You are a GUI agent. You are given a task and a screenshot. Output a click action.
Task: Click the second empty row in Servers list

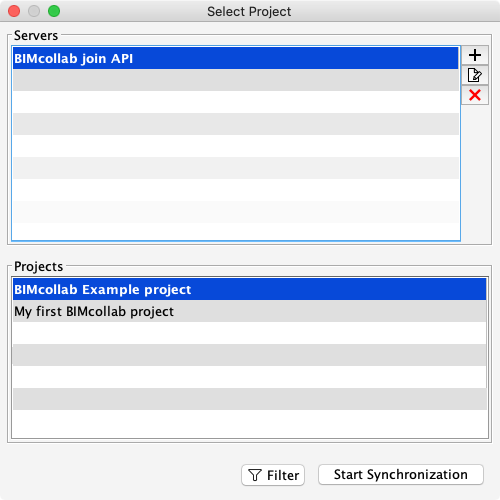coord(236,102)
